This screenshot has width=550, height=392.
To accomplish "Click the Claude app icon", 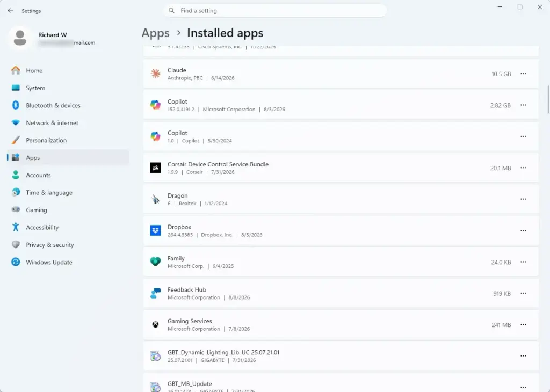I will tap(155, 74).
